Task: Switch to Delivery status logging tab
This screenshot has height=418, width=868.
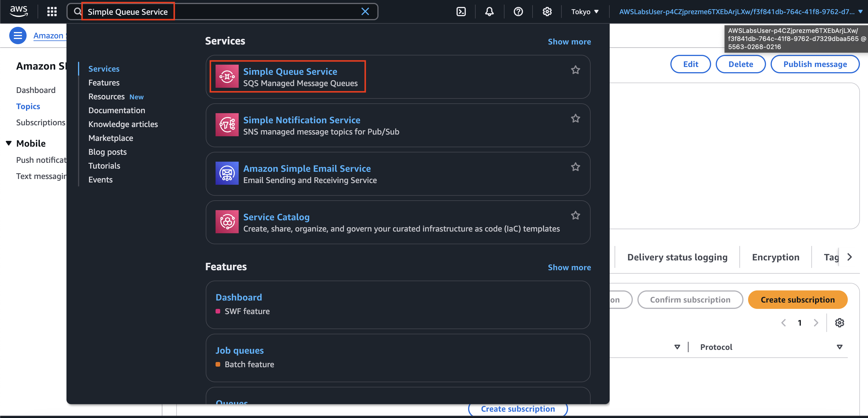Action: [x=677, y=257]
